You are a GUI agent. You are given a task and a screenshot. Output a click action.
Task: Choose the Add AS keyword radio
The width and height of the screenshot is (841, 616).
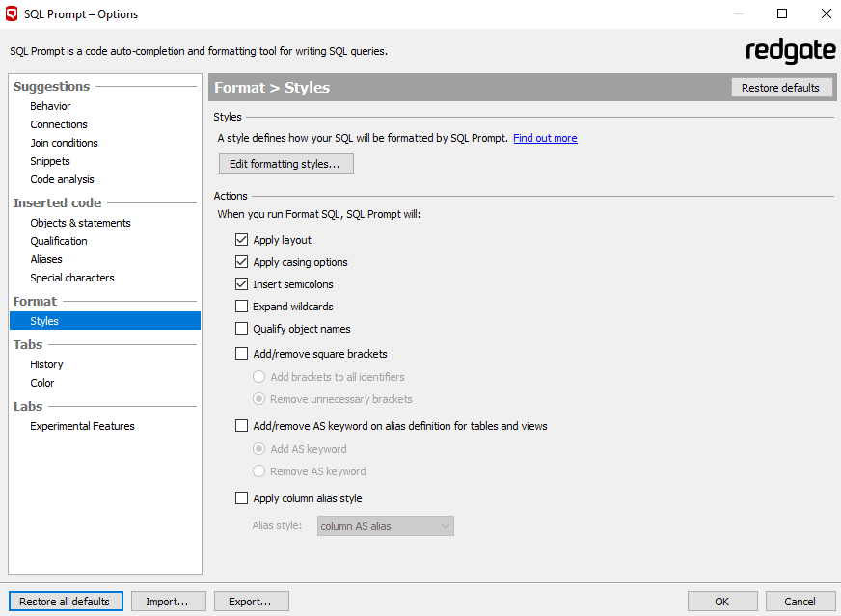point(258,448)
